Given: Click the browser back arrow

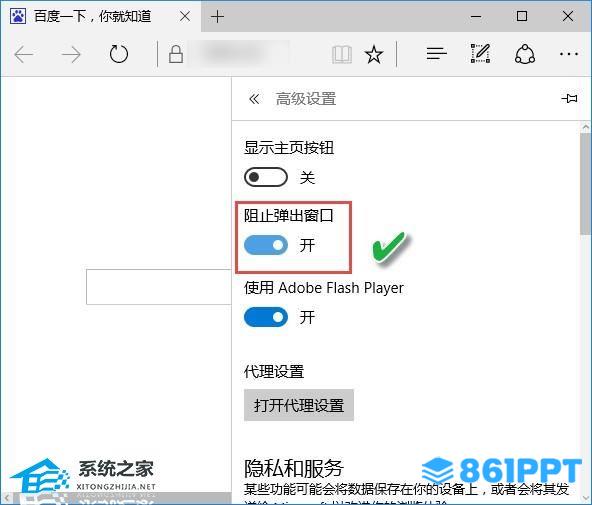Looking at the screenshot, I should pyautogui.click(x=24, y=55).
